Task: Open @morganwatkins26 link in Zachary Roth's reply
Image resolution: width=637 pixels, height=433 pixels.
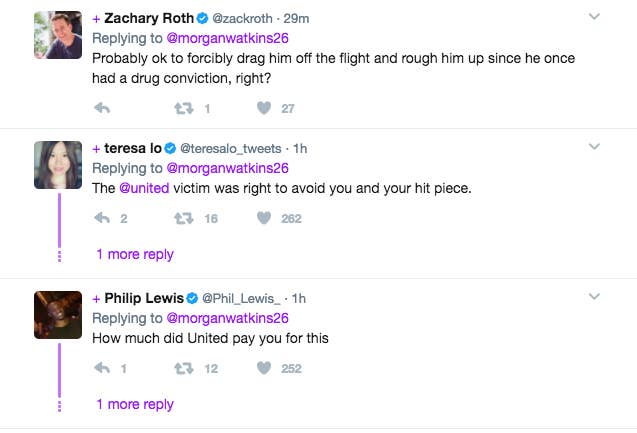Action: [228, 38]
